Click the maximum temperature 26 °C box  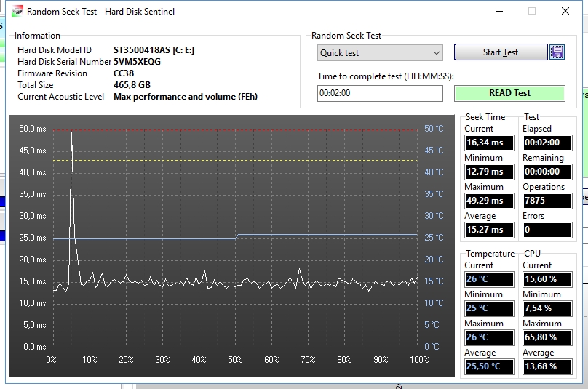[489, 337]
